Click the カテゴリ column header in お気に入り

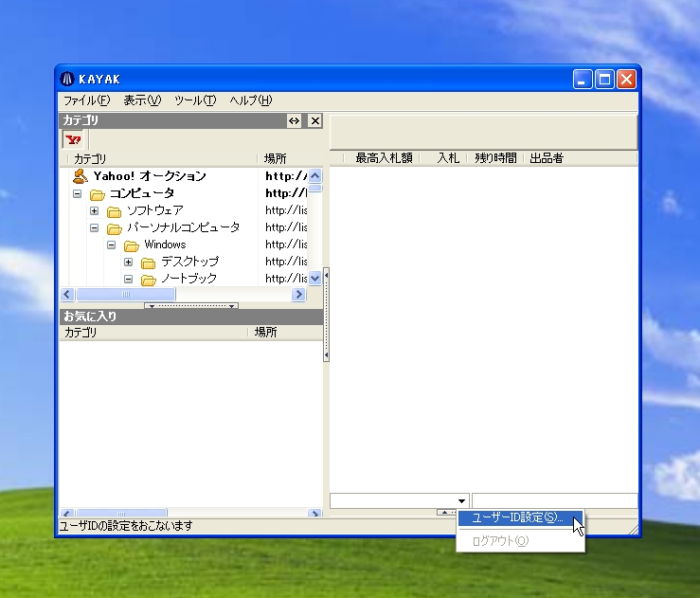(x=154, y=333)
